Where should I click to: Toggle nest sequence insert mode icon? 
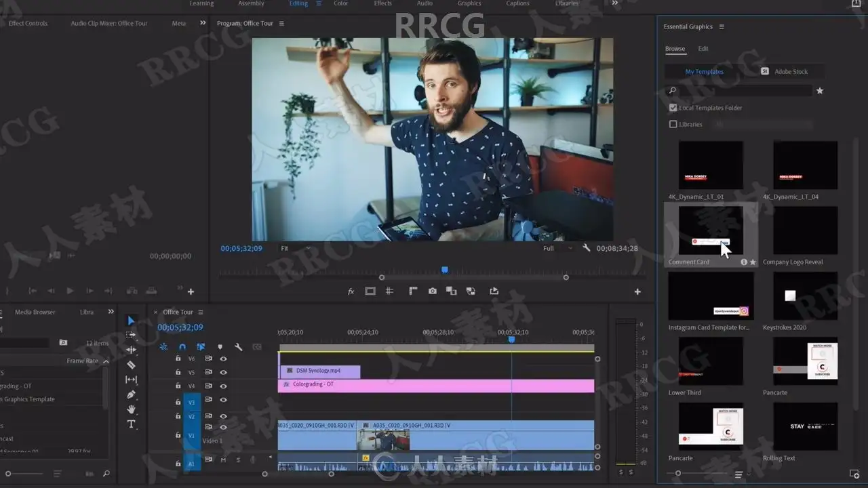(163, 346)
